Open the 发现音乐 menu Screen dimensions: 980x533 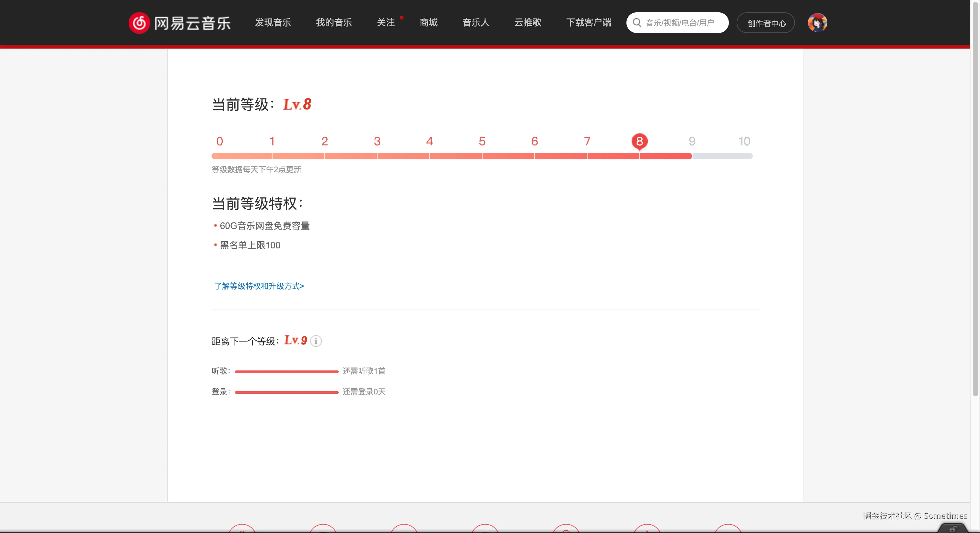pos(273,23)
